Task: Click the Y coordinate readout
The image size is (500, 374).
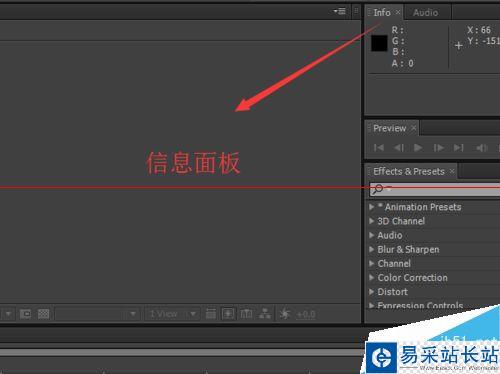Action: pyautogui.click(x=483, y=41)
